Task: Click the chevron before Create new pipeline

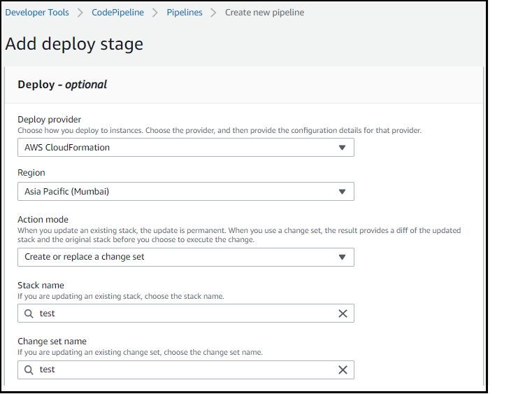Action: (x=213, y=13)
